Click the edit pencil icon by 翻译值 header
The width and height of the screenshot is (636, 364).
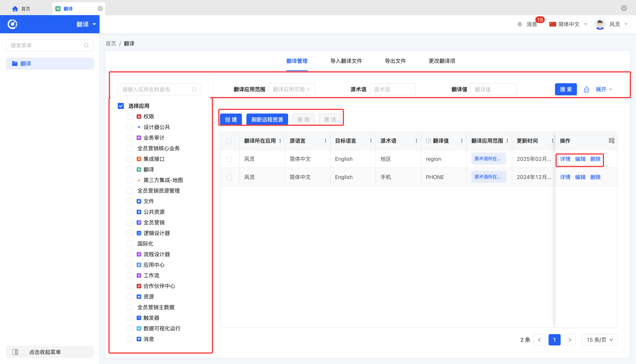[x=428, y=141]
